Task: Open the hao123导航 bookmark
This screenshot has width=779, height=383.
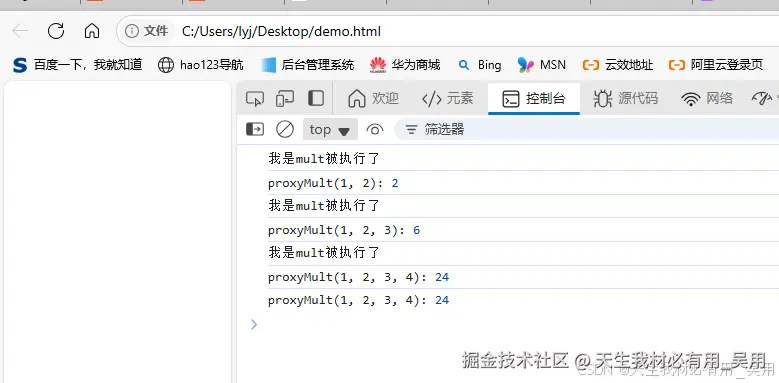Action: [x=201, y=65]
